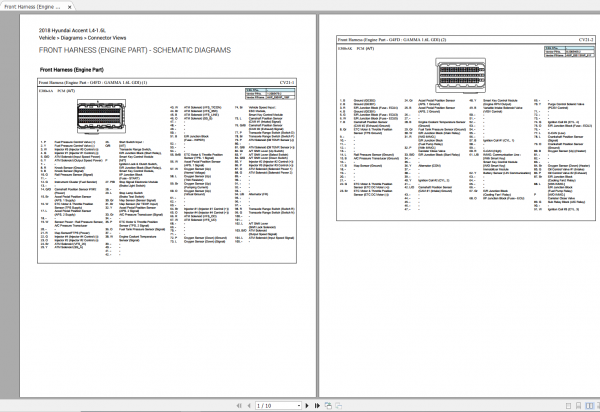
Task: Select the Front Harness document tab
Action: [36, 6]
